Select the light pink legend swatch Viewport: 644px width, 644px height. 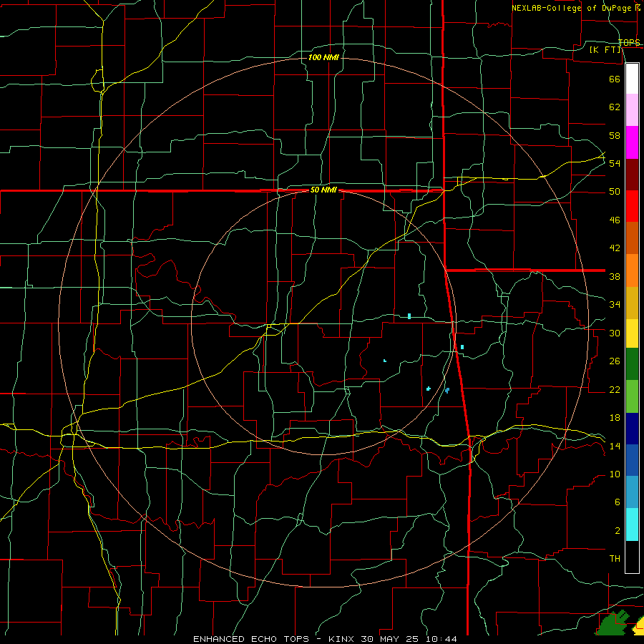pyautogui.click(x=632, y=110)
